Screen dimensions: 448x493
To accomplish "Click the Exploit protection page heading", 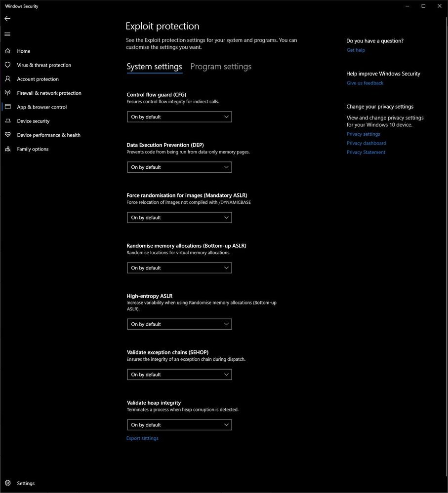I will [x=163, y=26].
